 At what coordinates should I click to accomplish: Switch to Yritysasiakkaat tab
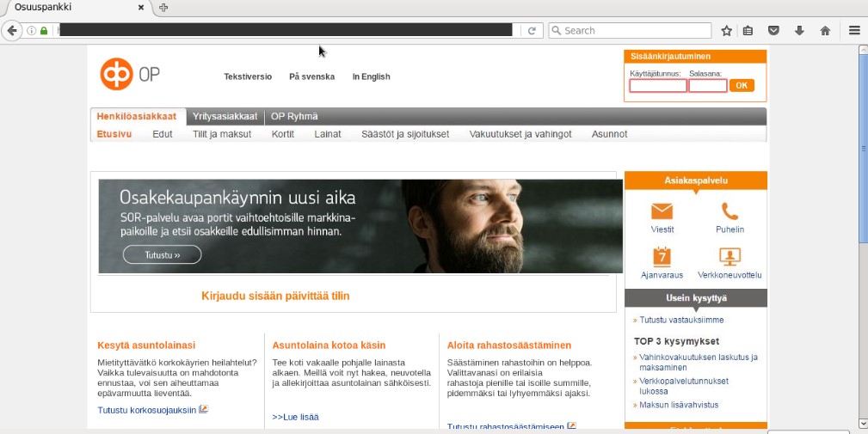[225, 117]
